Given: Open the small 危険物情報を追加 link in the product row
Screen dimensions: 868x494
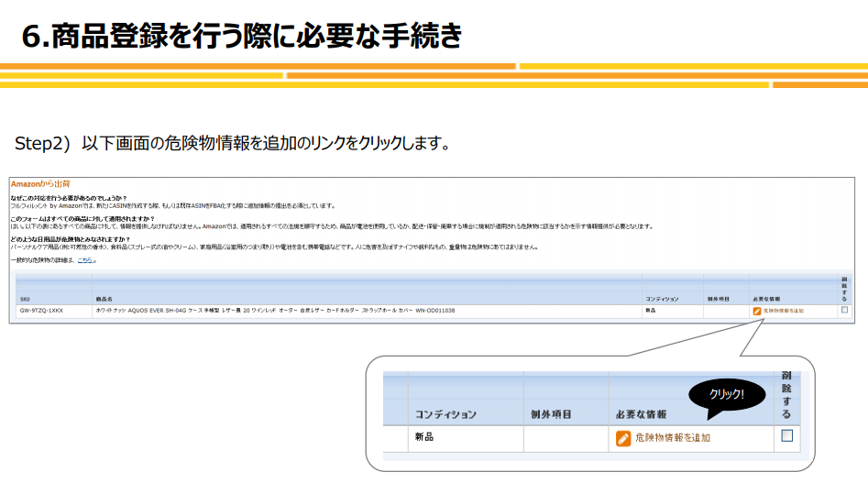Looking at the screenshot, I should point(783,311).
